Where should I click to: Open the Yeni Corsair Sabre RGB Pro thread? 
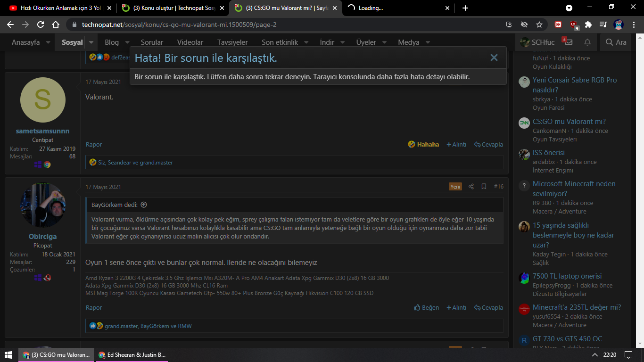pyautogui.click(x=575, y=85)
